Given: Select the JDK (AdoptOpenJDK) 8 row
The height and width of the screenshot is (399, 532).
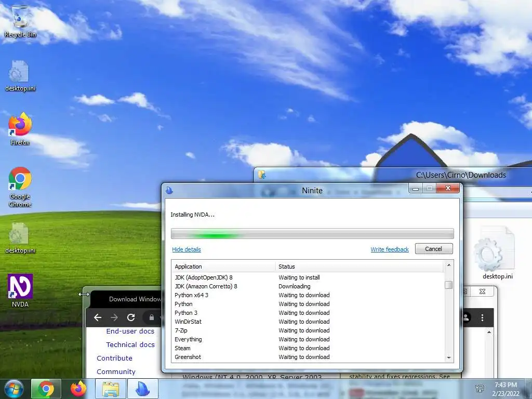Looking at the screenshot, I should [x=308, y=277].
